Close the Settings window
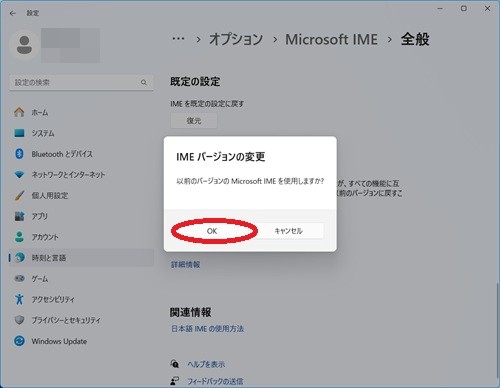Viewport: 500px width, 388px height. [487, 9]
